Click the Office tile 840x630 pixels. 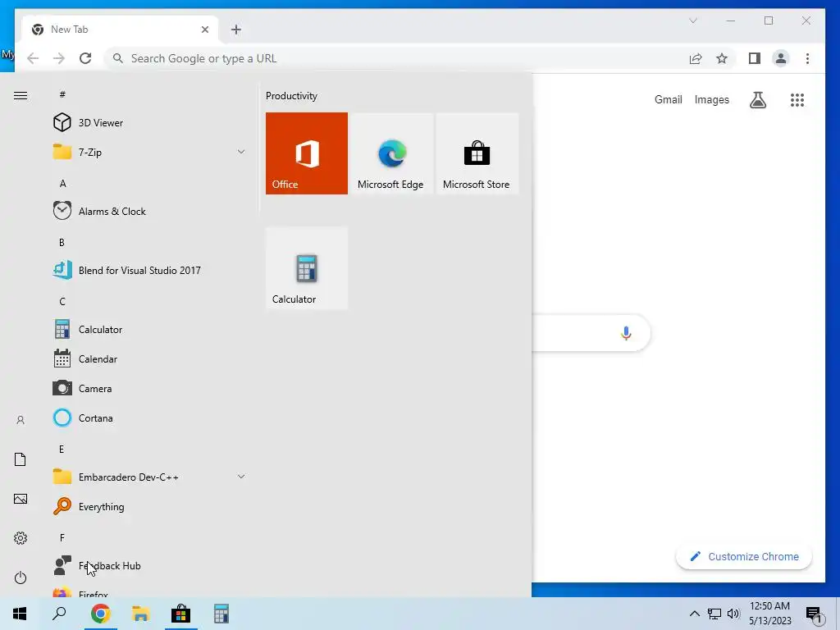pos(307,153)
